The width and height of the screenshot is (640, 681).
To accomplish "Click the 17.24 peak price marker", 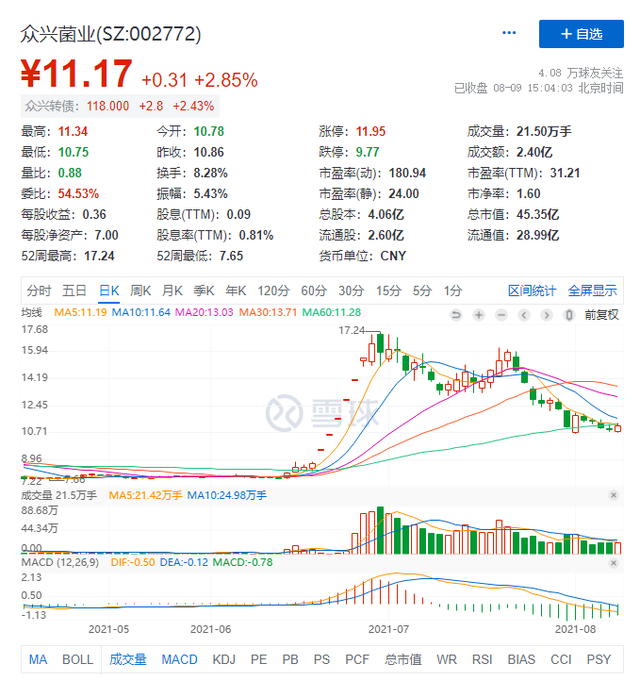I will (x=351, y=331).
